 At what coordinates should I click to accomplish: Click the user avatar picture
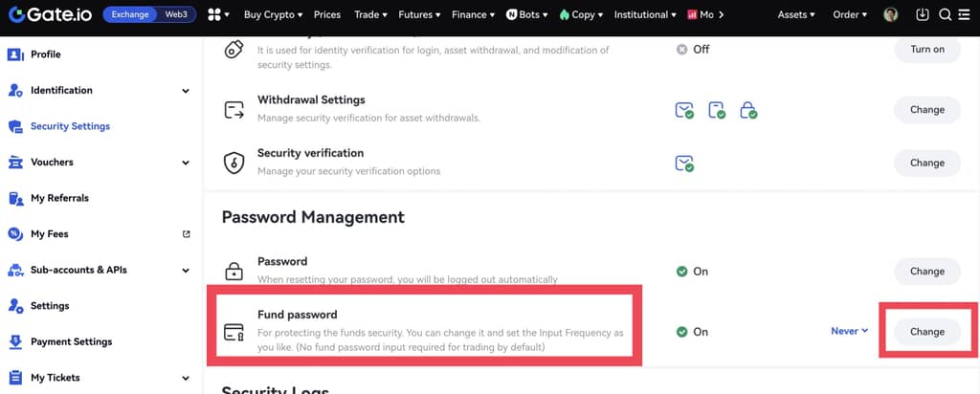tap(891, 15)
